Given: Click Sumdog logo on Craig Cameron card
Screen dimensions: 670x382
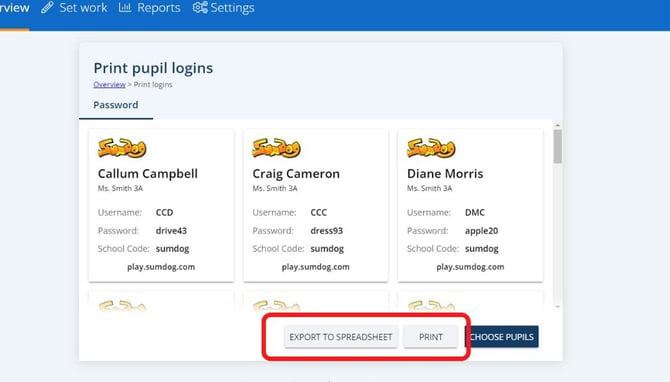Looking at the screenshot, I should [276, 148].
